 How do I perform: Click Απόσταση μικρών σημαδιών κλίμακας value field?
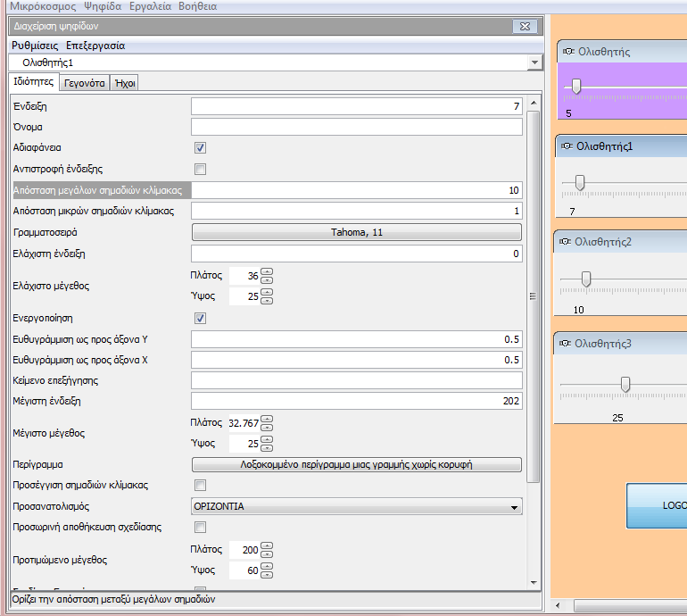coord(357,212)
